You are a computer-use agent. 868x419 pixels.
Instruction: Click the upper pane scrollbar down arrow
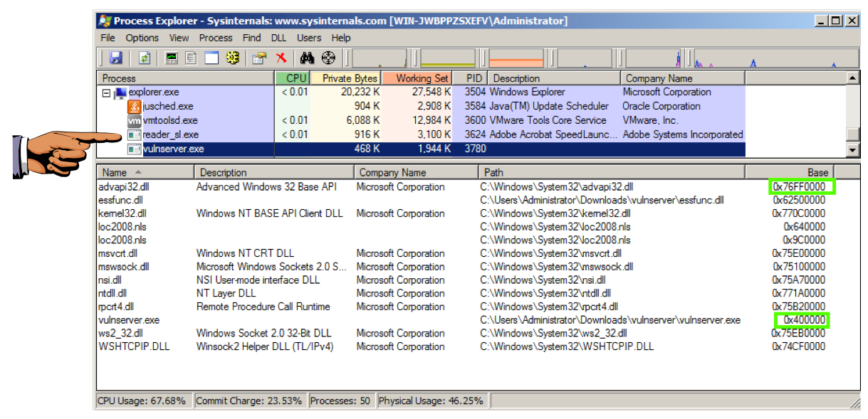pyautogui.click(x=853, y=150)
